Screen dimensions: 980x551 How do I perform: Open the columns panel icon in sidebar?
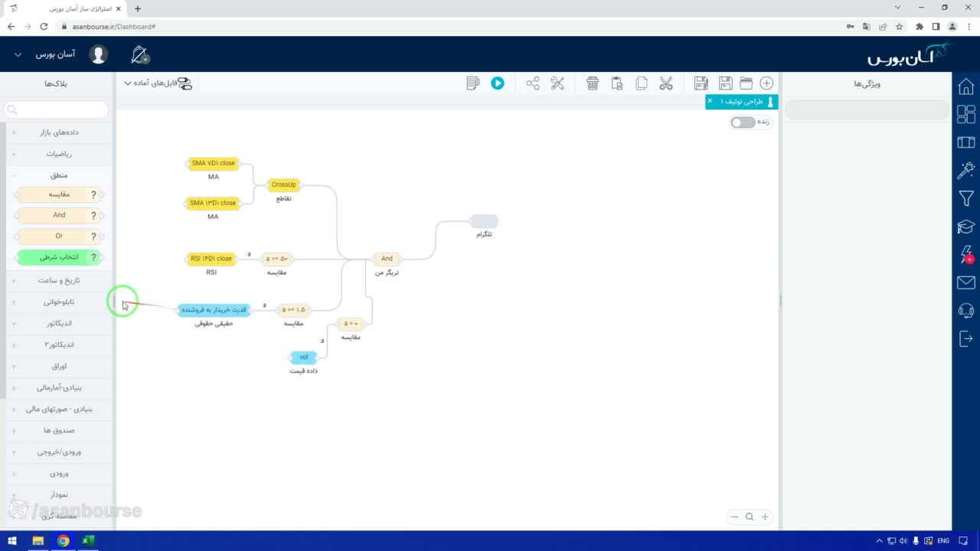click(966, 142)
